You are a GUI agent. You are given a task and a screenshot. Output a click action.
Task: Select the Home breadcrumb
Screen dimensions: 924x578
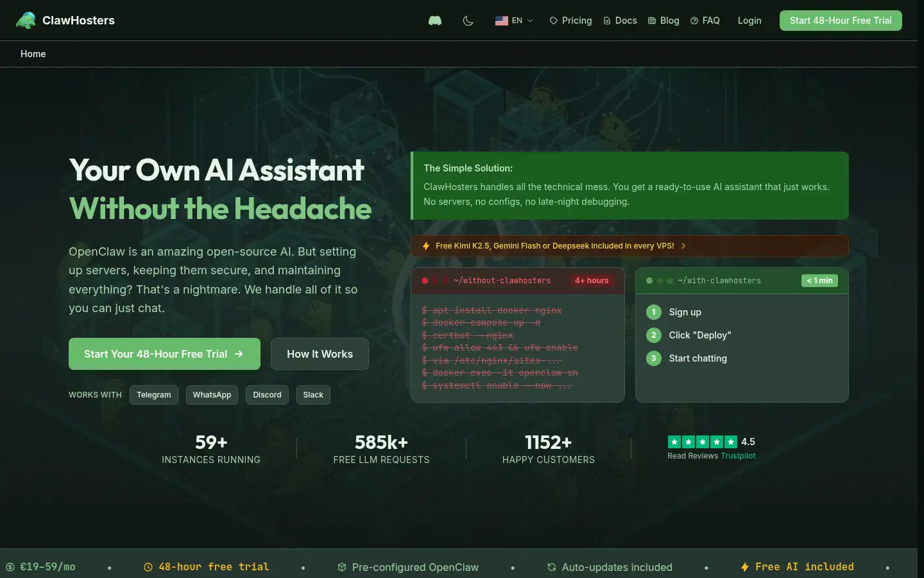tap(33, 54)
